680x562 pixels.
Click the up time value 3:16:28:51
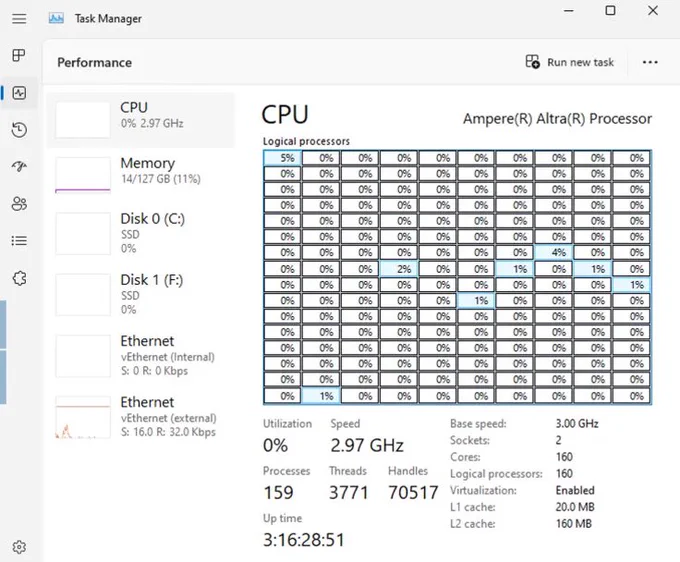[x=304, y=540]
